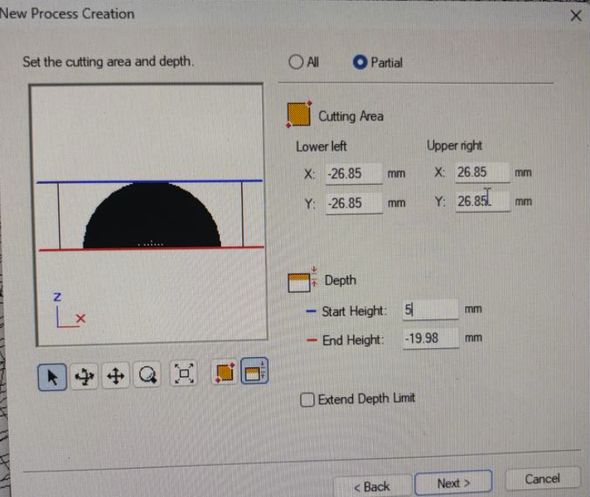Toggle the depth view icon in toolbar

(x=255, y=371)
